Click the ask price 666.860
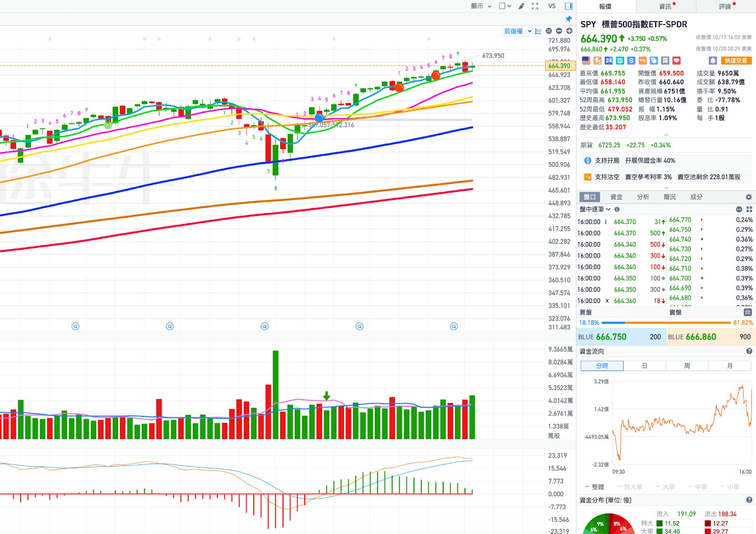756x534 pixels. click(701, 337)
